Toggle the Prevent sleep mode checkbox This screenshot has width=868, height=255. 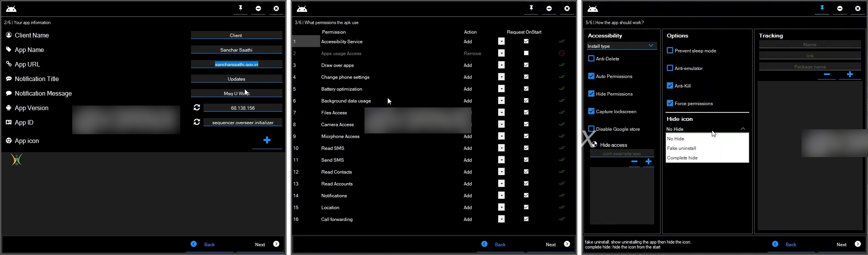[x=670, y=51]
